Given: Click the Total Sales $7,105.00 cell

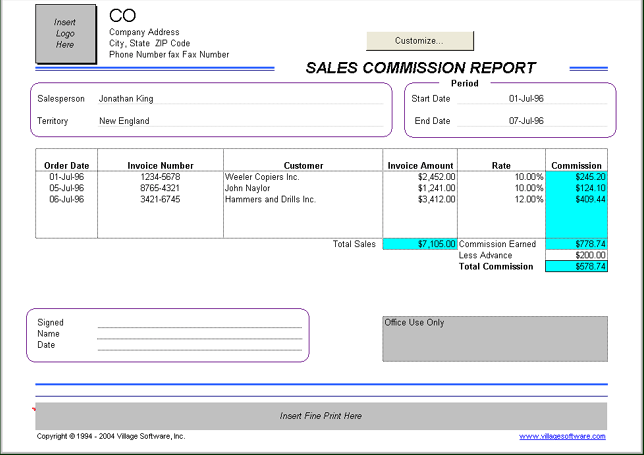Looking at the screenshot, I should click(x=420, y=244).
